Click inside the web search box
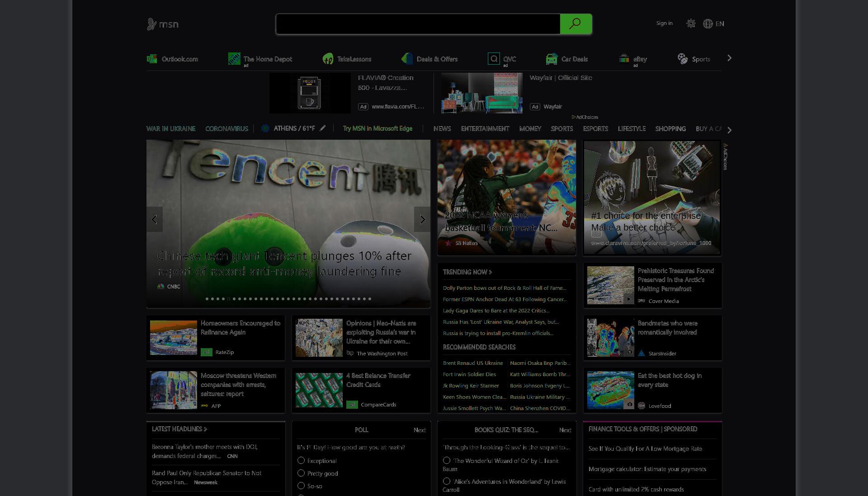 click(x=418, y=24)
